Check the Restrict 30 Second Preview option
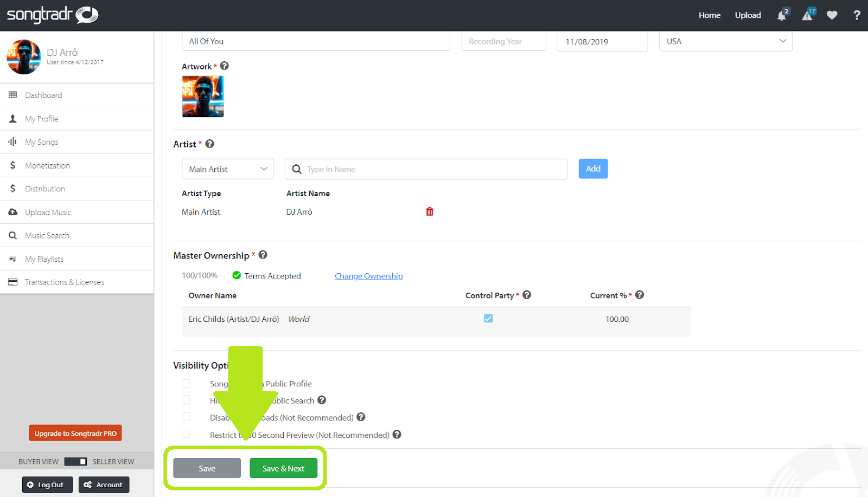This screenshot has height=497, width=868. (186, 434)
